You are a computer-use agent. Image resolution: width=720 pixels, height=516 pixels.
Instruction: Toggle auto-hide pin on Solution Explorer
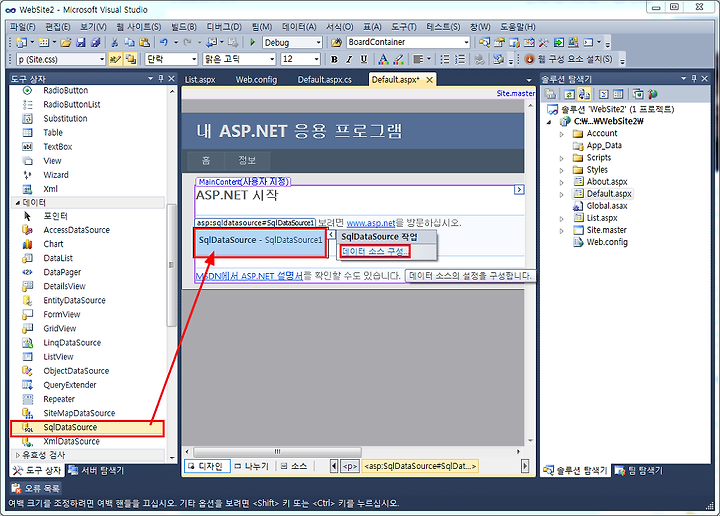[694, 79]
